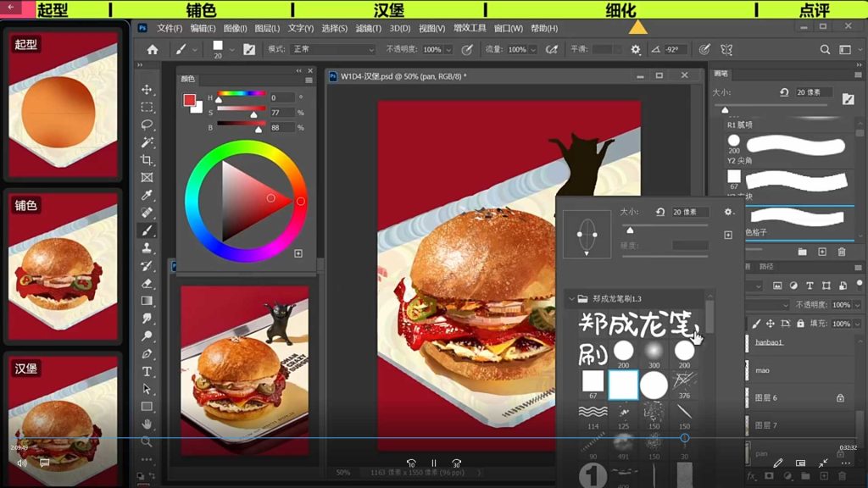The width and height of the screenshot is (868, 488).
Task: Open the 铺色 stage thumbnail
Action: pos(63,266)
